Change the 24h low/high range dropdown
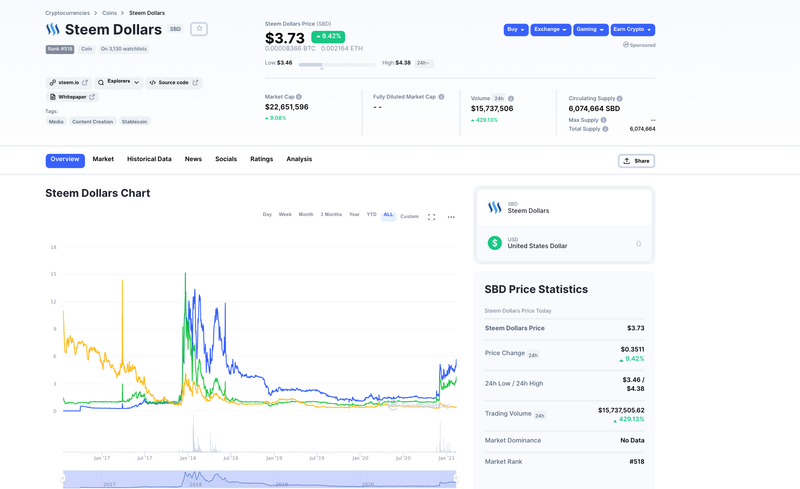 [423, 63]
